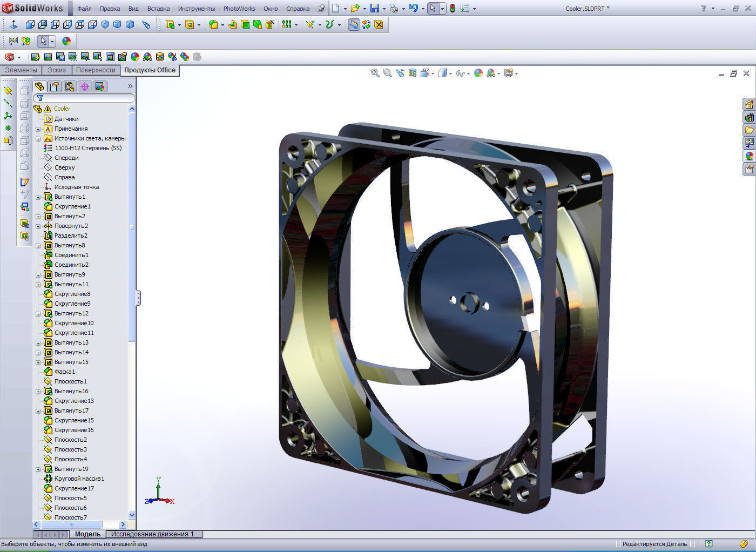Open the DimXpertManager panel tab
The width and height of the screenshot is (756, 552).
[x=84, y=86]
